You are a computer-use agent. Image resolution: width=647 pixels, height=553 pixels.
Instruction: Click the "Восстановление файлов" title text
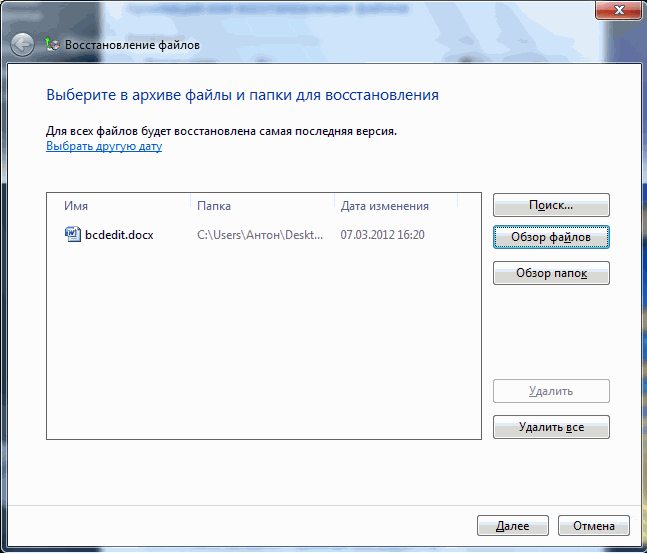click(132, 45)
